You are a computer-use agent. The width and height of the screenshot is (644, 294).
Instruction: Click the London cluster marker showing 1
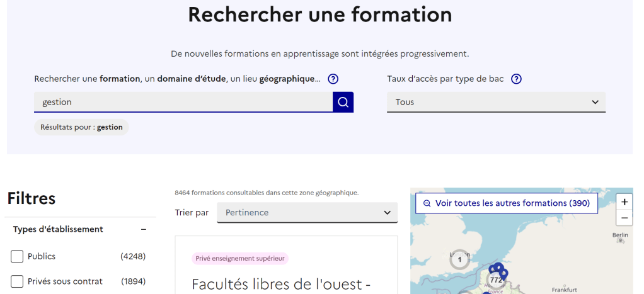pos(459,259)
